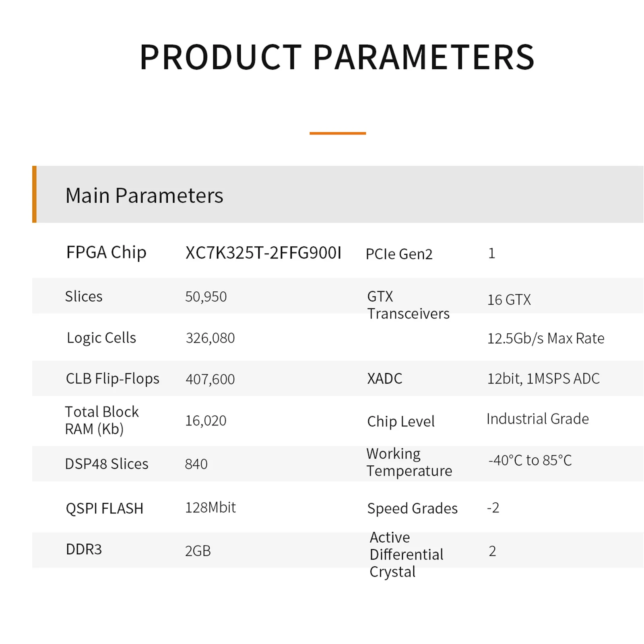The width and height of the screenshot is (644, 644).
Task: Select the XC7K325T-2FFG900I chip model text
Action: (263, 253)
